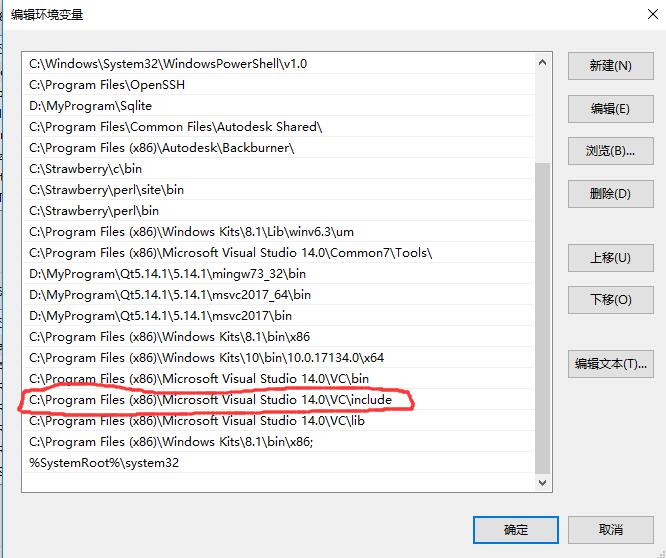The height and width of the screenshot is (558, 666).
Task: Click the 删除(D) button
Action: click(x=610, y=194)
